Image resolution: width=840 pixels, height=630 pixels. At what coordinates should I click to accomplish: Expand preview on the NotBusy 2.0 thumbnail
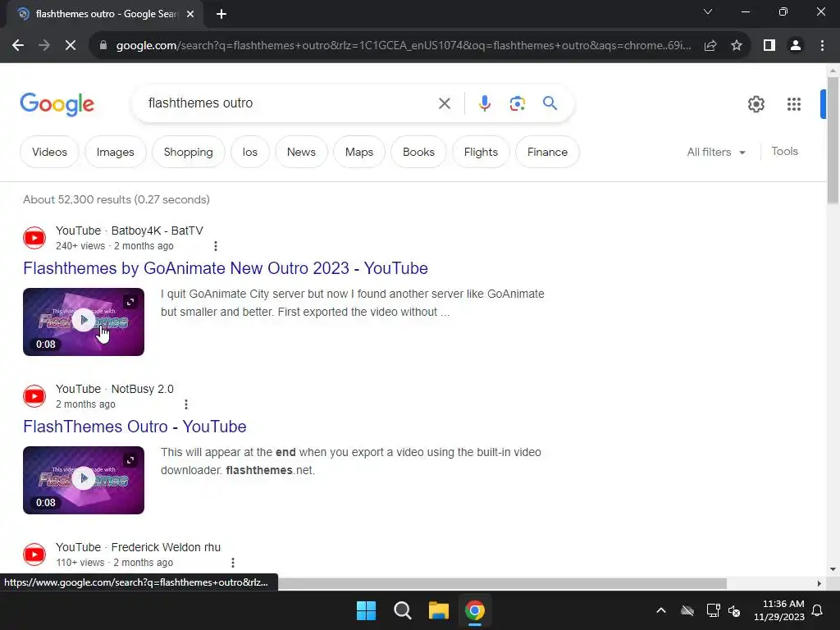(x=130, y=460)
